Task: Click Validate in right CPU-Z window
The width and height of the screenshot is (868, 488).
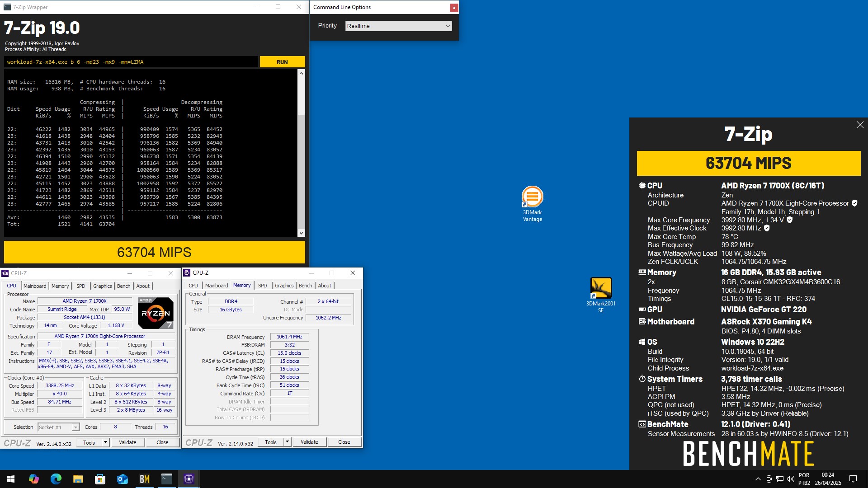Action: point(309,442)
